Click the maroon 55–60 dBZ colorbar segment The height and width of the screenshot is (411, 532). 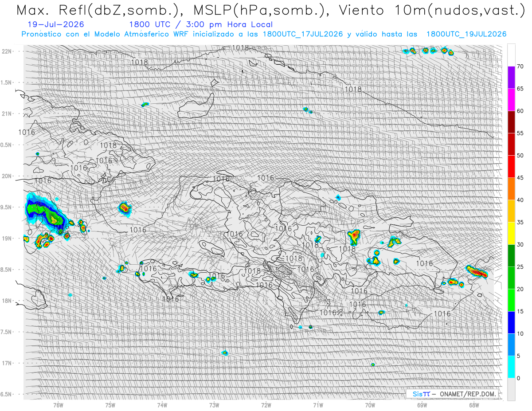[511, 122]
